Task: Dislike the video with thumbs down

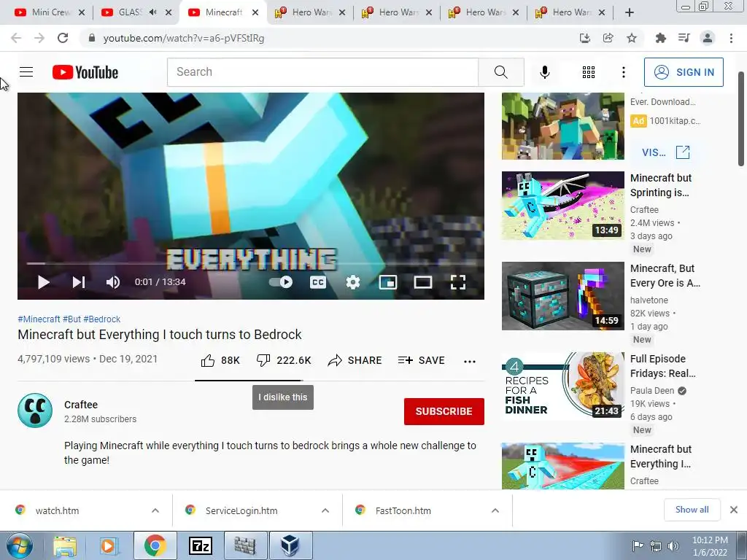Action: (x=283, y=360)
